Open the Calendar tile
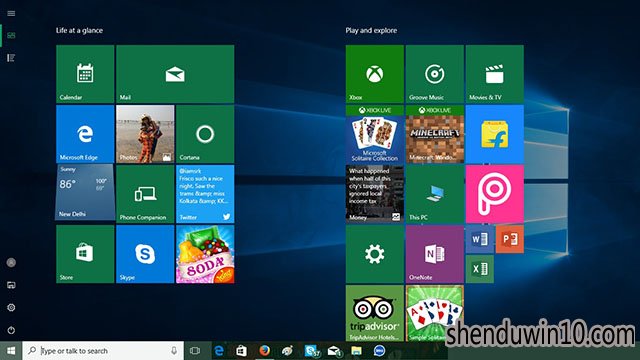This screenshot has height=360, width=640. [85, 74]
